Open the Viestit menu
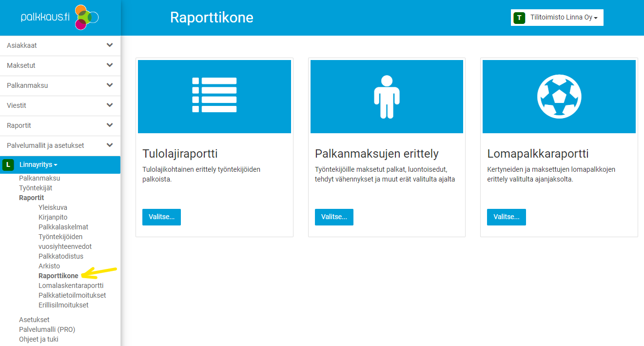 pos(60,105)
